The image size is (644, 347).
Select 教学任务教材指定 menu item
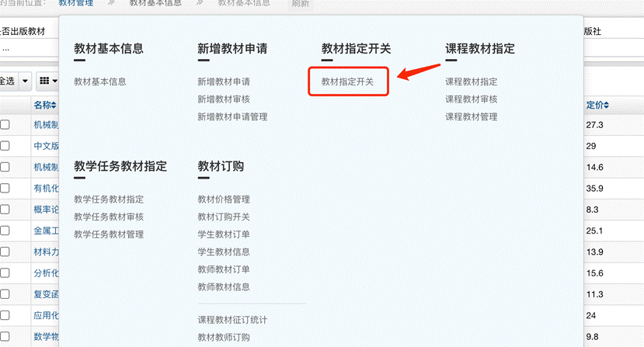click(x=109, y=200)
